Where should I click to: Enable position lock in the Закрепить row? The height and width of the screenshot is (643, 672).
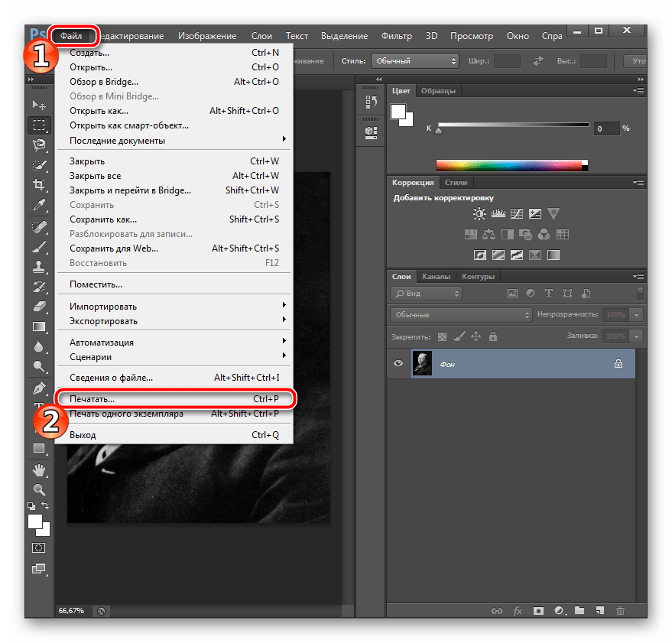click(474, 336)
